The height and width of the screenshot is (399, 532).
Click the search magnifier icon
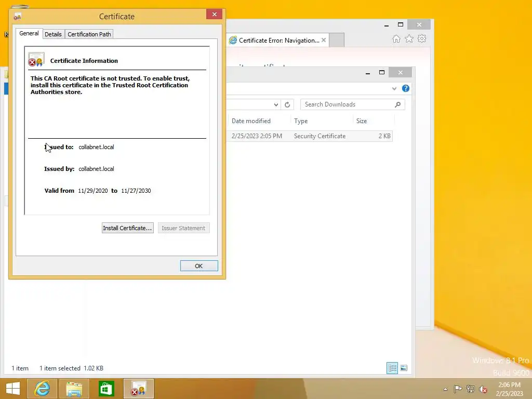pyautogui.click(x=397, y=104)
